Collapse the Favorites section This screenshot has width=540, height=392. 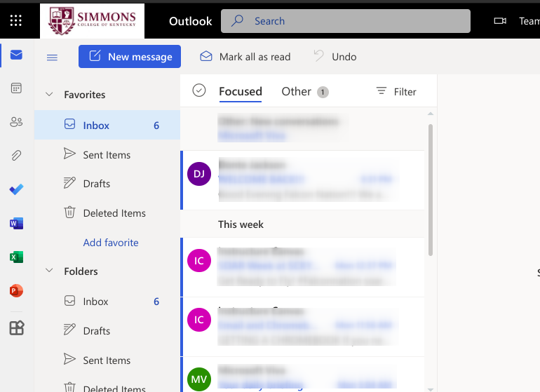(50, 94)
